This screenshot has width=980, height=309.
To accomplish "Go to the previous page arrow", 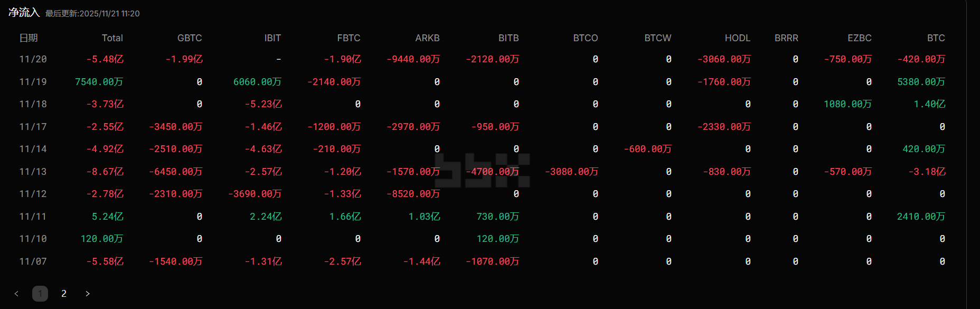I will click(x=17, y=294).
